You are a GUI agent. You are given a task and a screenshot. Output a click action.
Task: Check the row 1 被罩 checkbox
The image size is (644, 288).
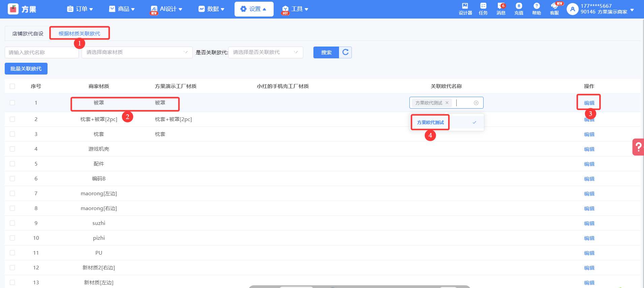coord(12,103)
